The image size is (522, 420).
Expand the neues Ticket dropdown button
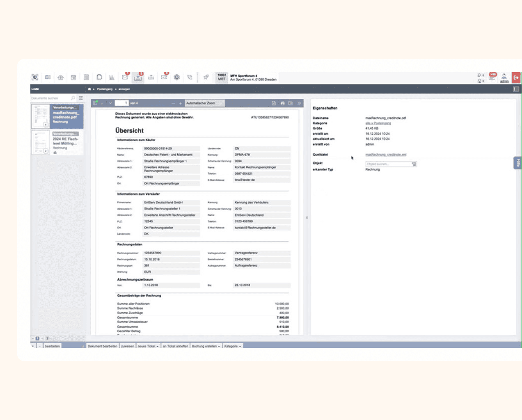click(148, 346)
